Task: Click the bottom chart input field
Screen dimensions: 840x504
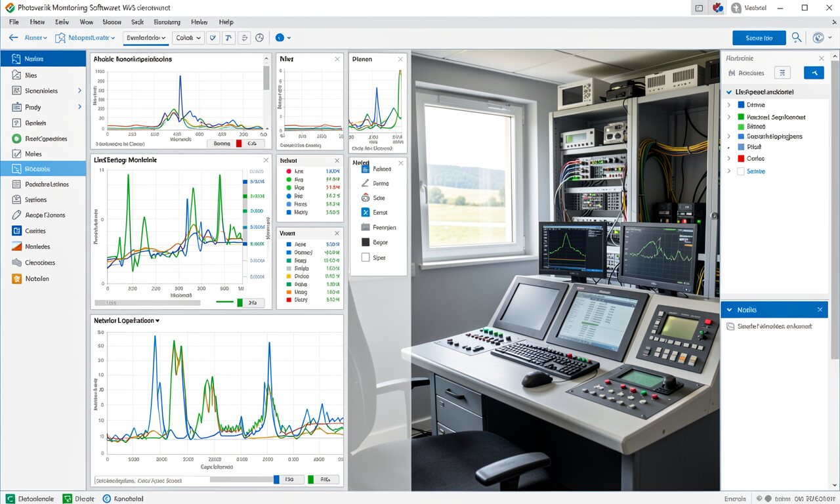Action: click(152, 480)
